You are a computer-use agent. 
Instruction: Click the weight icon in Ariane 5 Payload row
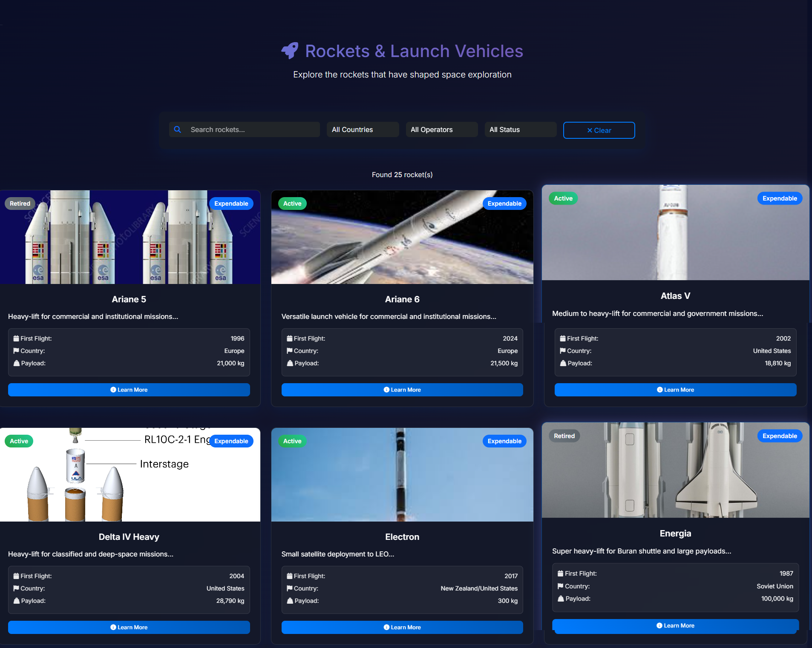coord(17,363)
